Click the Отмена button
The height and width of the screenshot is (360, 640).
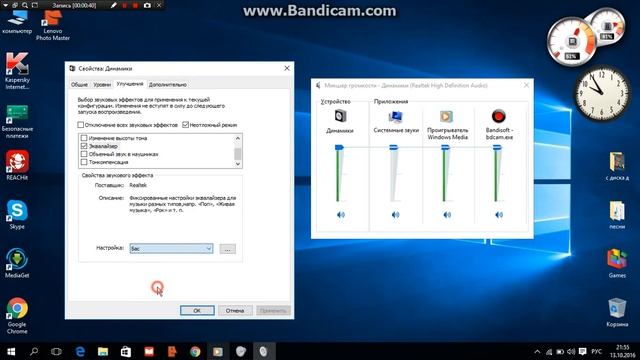pyautogui.click(x=235, y=310)
